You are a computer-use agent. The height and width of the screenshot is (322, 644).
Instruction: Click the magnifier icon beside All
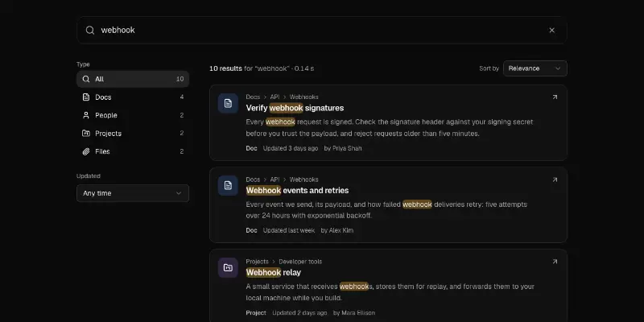[x=86, y=79]
